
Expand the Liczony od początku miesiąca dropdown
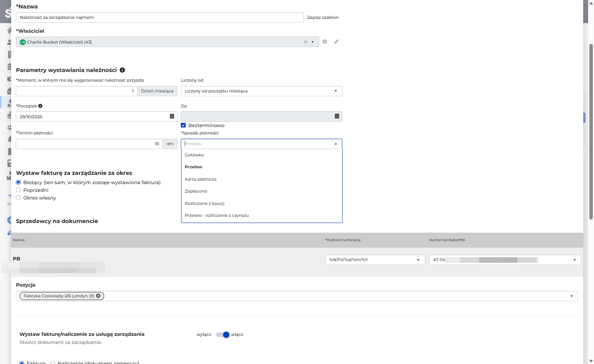(x=336, y=91)
